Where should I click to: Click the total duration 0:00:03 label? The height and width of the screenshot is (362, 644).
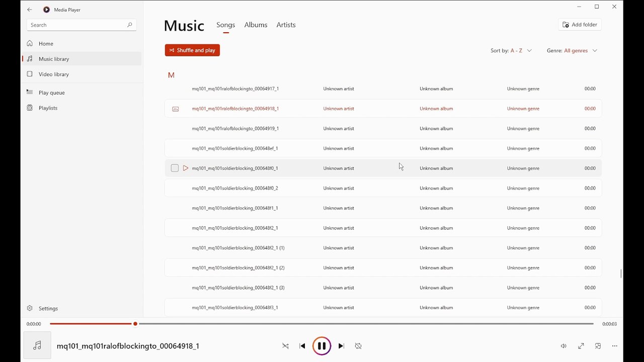609,324
